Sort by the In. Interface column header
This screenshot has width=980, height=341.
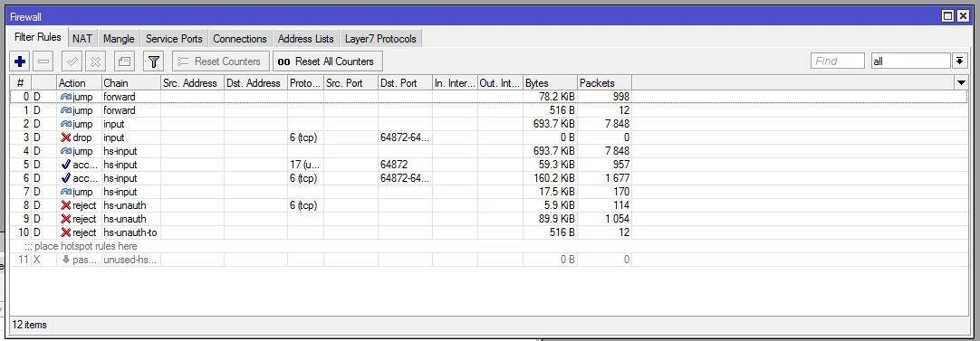point(455,83)
